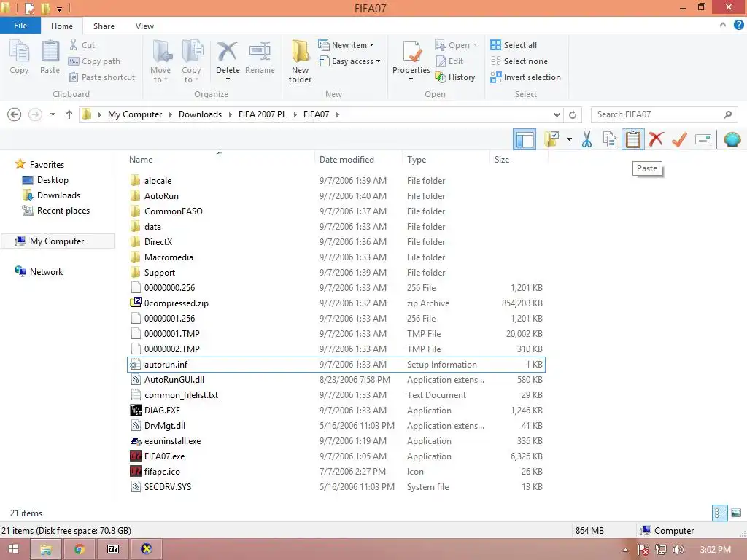Select Cut in the Clipboard group

[82, 45]
